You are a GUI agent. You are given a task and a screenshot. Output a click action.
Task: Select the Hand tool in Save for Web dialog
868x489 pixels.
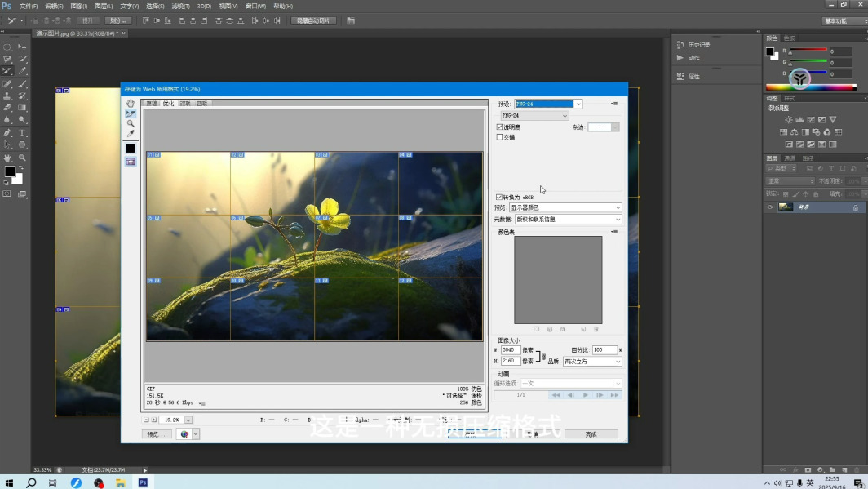click(x=131, y=104)
